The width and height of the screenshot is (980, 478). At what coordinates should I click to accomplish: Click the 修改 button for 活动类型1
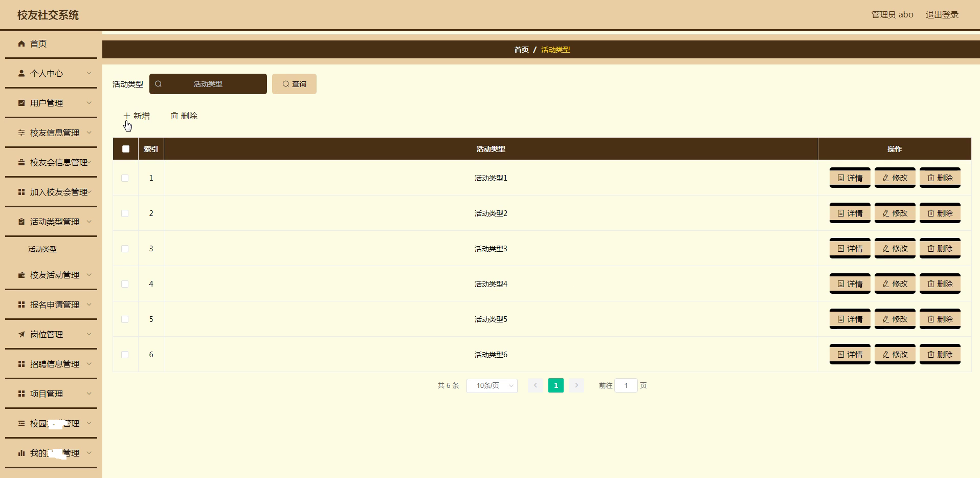coord(895,178)
